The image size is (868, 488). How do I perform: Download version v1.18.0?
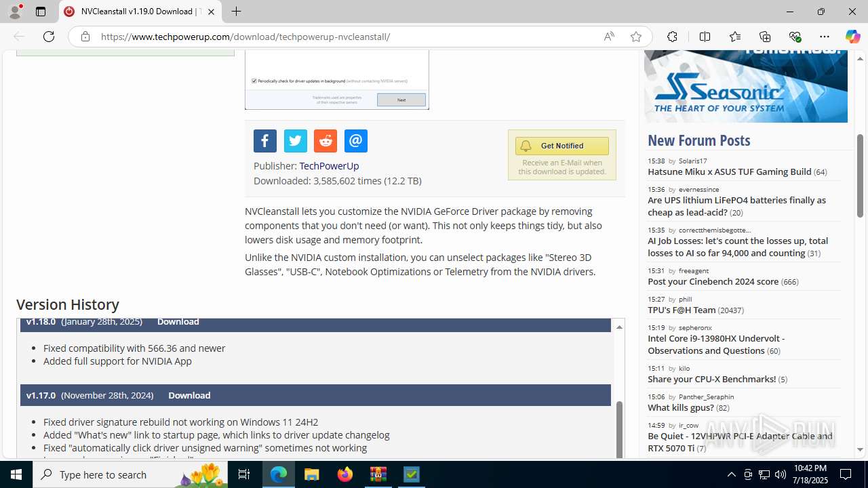click(178, 321)
